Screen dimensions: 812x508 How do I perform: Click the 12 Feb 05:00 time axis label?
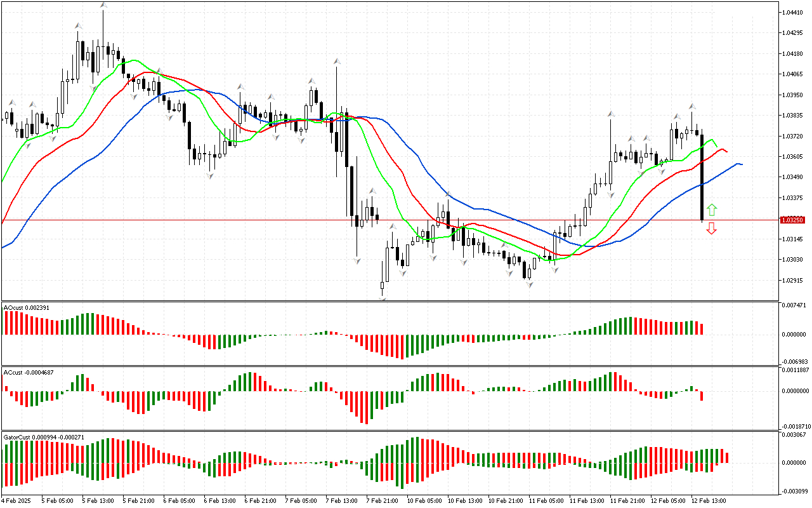click(x=668, y=501)
